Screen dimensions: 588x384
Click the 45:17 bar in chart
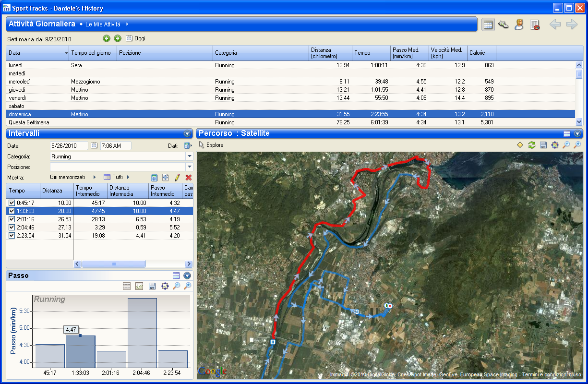click(x=50, y=356)
